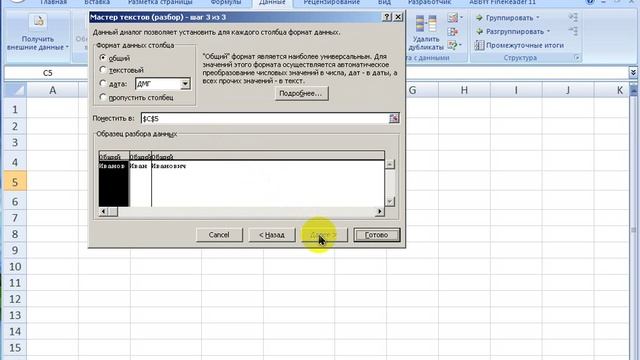Open the Формулы ribbon tab
The width and height of the screenshot is (640, 360).
click(x=226, y=2)
